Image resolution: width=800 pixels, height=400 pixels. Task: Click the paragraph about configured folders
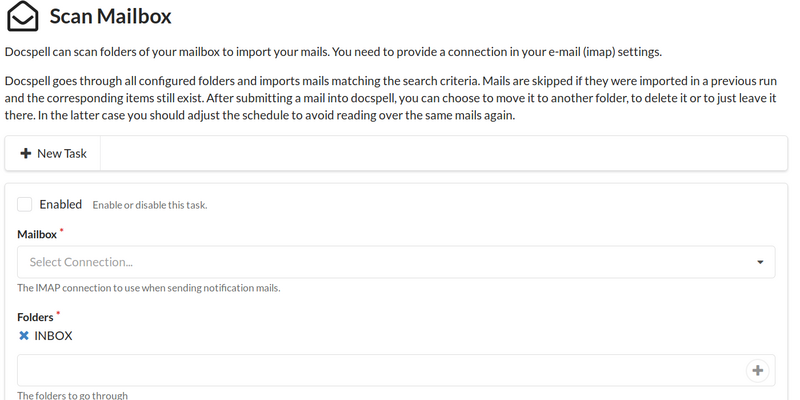click(390, 97)
